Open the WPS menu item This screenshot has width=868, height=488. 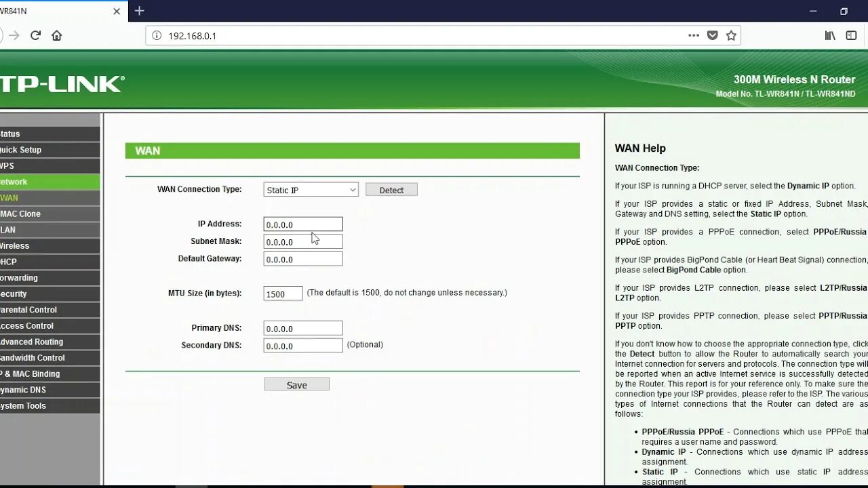(50, 166)
